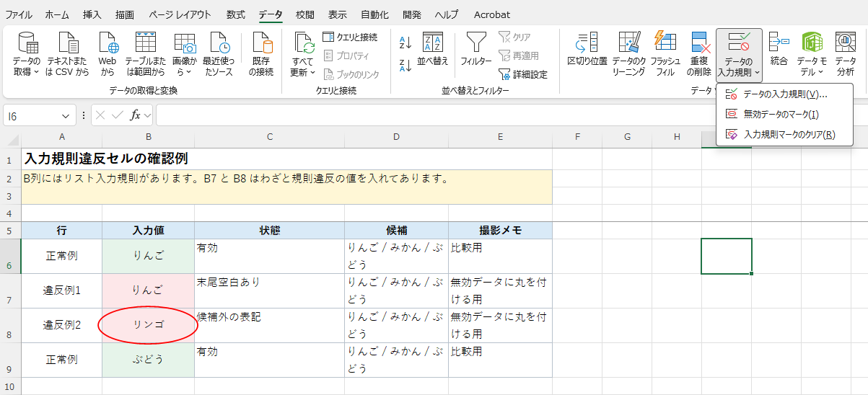The image size is (868, 395).
Task: Select column D header
Action: click(x=396, y=137)
